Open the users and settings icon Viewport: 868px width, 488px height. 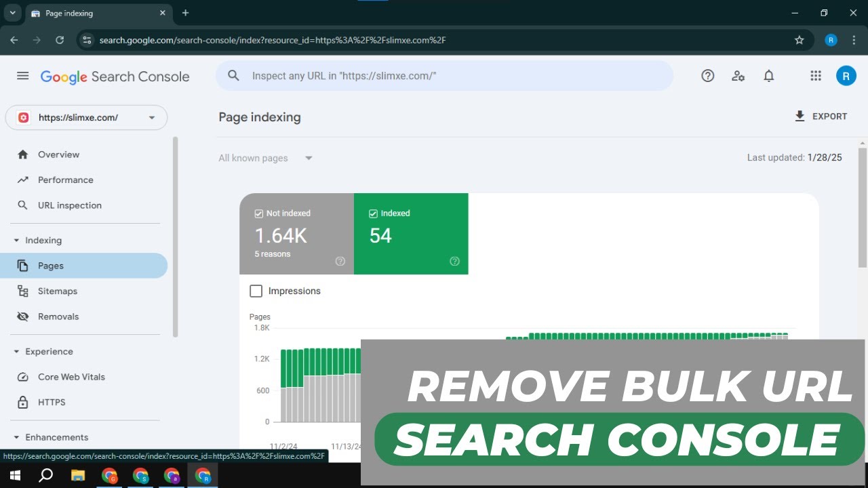pyautogui.click(x=738, y=76)
